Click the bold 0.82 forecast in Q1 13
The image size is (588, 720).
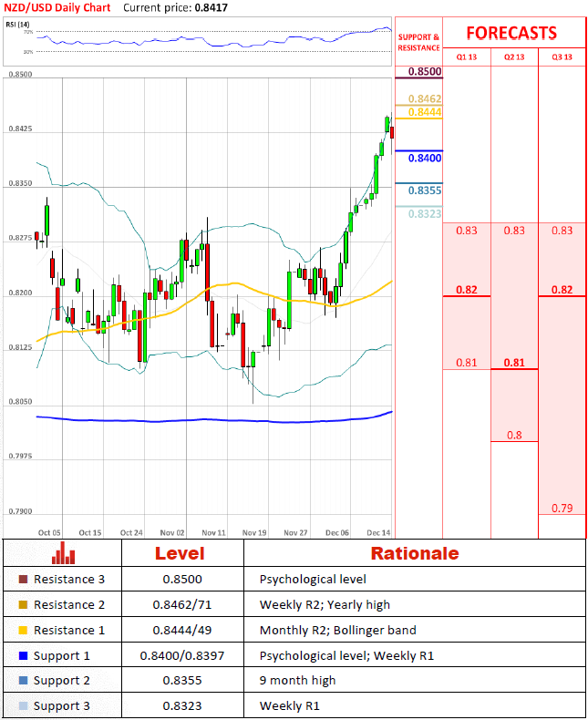coord(466,290)
